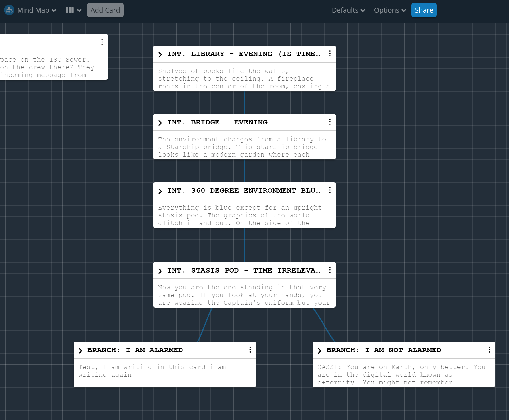Screen dimensions: 509x420
Task: Click the Share button
Action: 424,10
